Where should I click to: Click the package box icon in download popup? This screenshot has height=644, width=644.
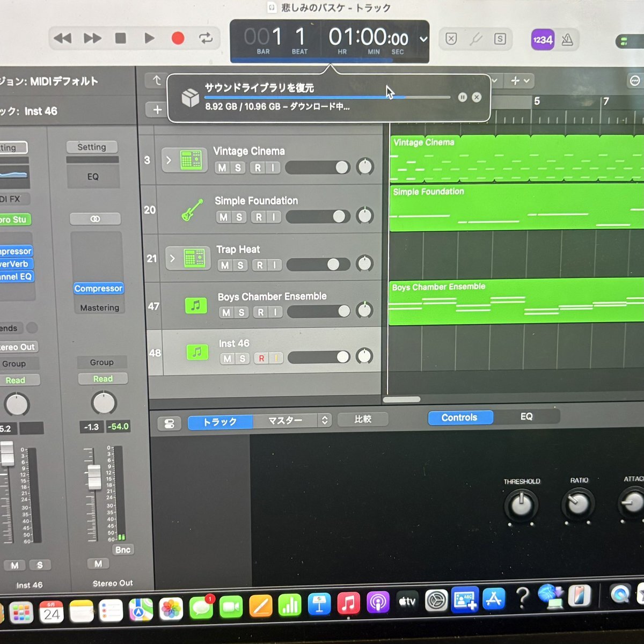(x=190, y=98)
